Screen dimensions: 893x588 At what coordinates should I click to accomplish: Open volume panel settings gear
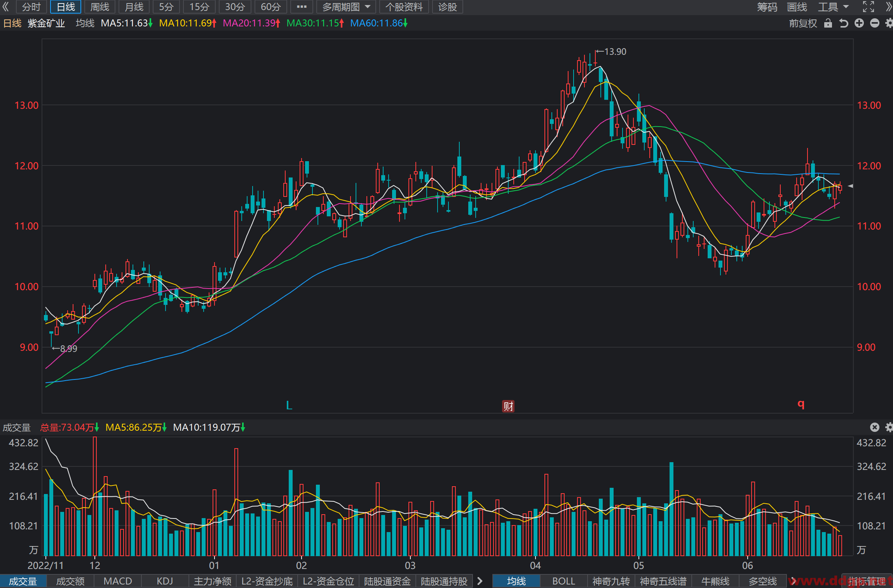coord(889,427)
